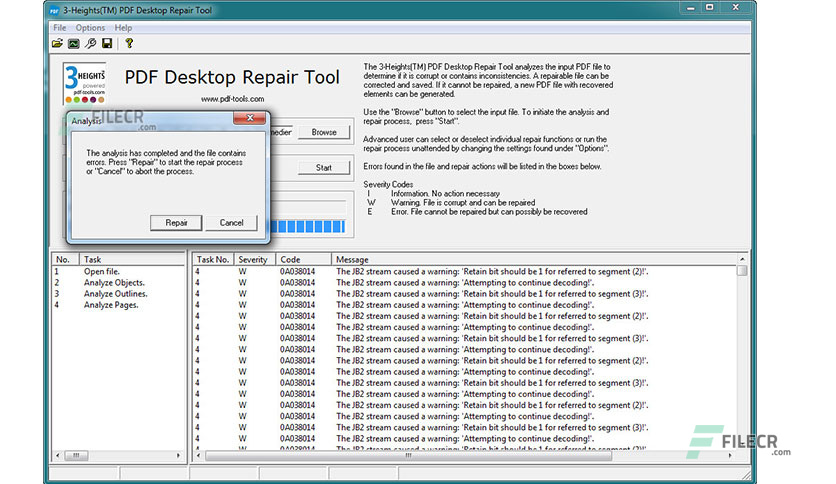Open the Help menu

pos(123,28)
